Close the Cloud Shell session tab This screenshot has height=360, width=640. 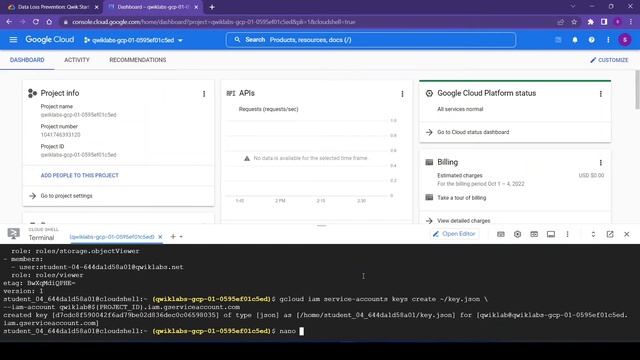[x=160, y=237]
